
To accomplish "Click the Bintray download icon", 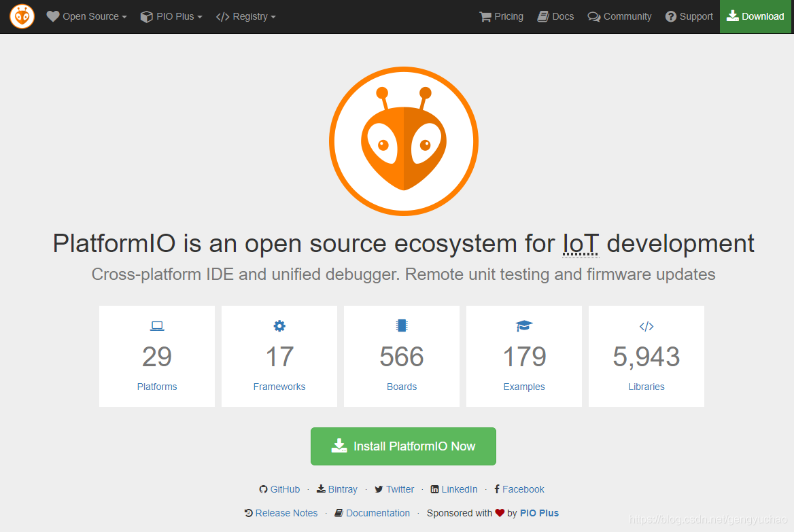I will [x=321, y=489].
